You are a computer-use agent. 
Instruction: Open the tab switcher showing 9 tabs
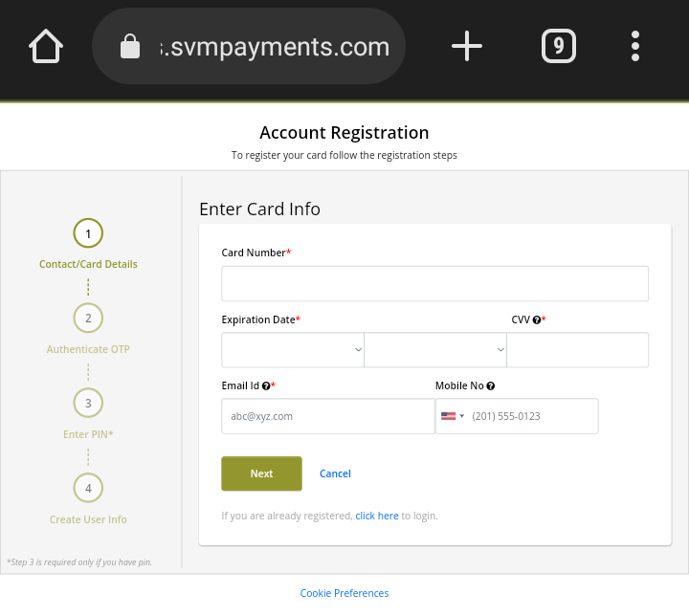pos(559,46)
